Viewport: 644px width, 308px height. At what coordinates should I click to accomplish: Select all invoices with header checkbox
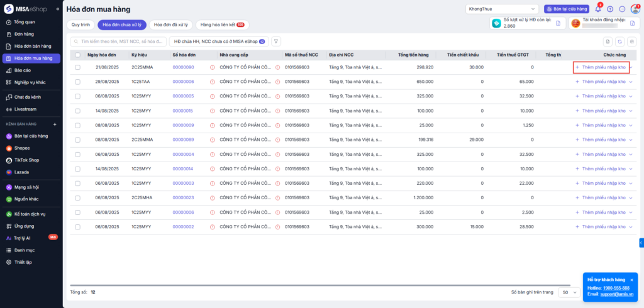pos(77,55)
